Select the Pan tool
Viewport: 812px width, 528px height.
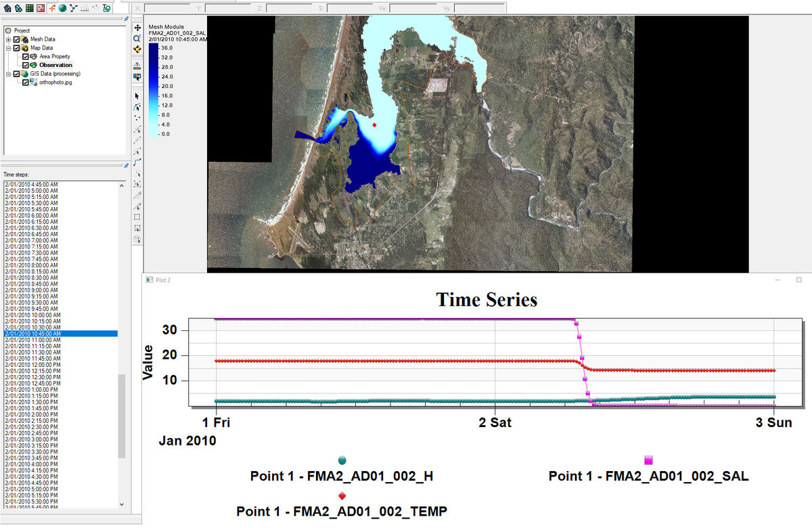click(137, 28)
